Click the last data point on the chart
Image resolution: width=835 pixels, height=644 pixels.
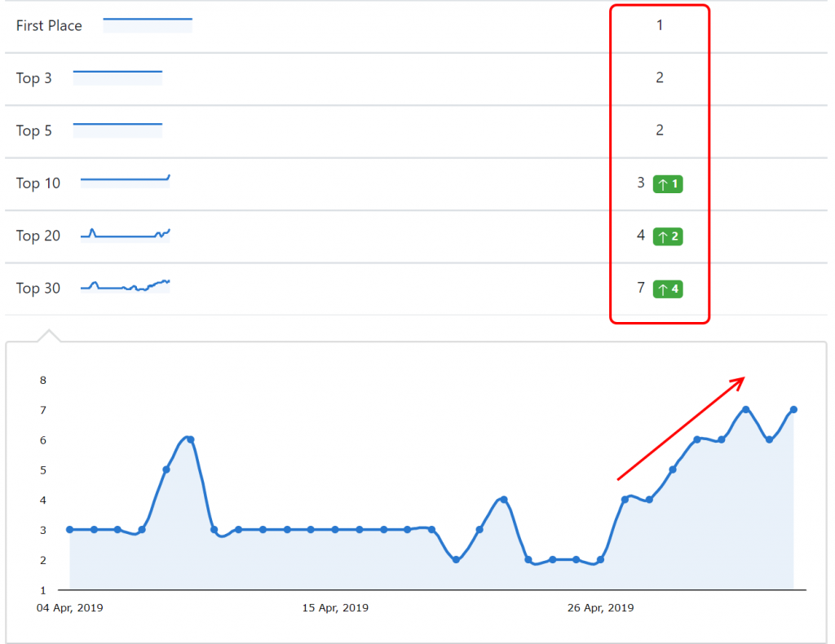click(793, 410)
